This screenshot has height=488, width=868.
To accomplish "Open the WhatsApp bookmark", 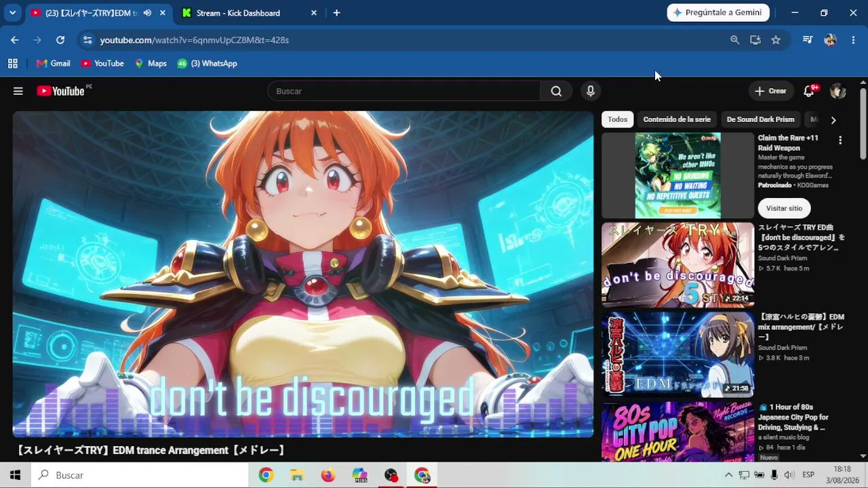I will [207, 64].
